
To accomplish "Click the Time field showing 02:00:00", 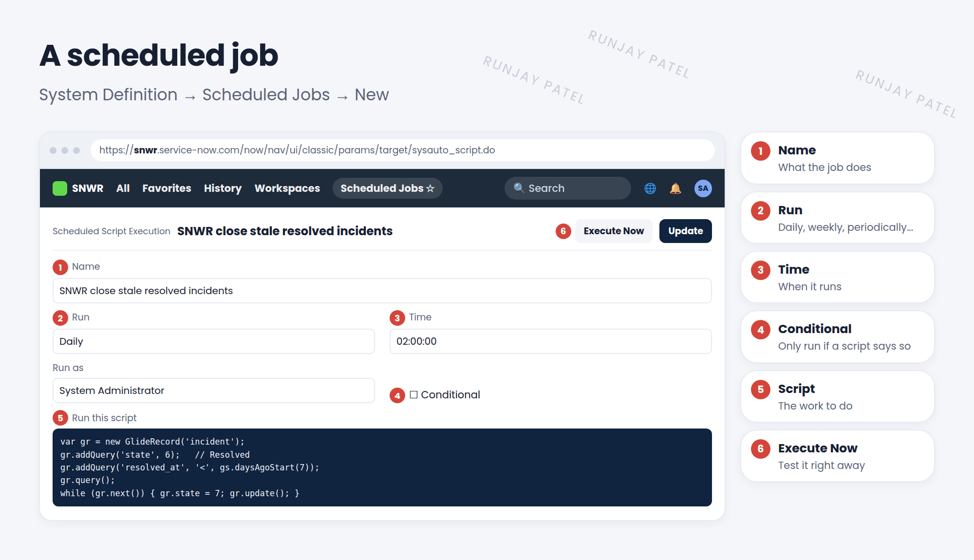I will pos(550,341).
